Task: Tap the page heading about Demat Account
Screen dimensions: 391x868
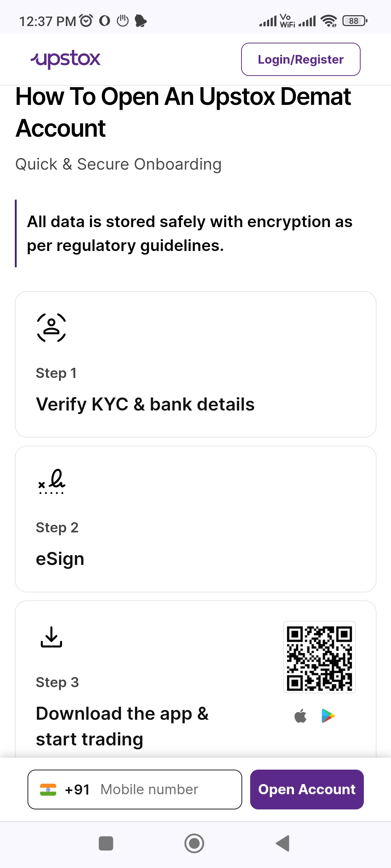Action: coord(183,112)
